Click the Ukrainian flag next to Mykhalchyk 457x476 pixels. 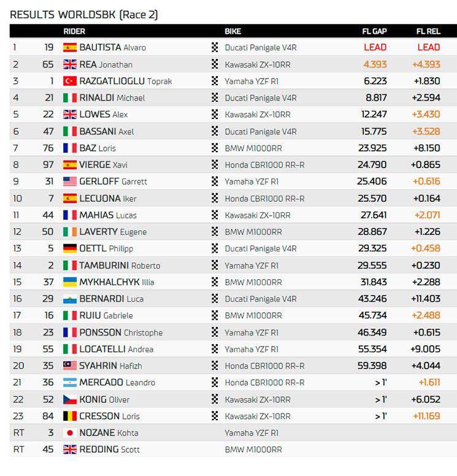point(70,282)
